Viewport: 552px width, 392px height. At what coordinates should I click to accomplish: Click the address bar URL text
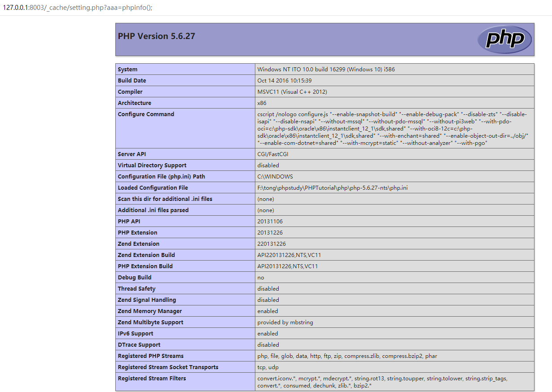[x=78, y=8]
